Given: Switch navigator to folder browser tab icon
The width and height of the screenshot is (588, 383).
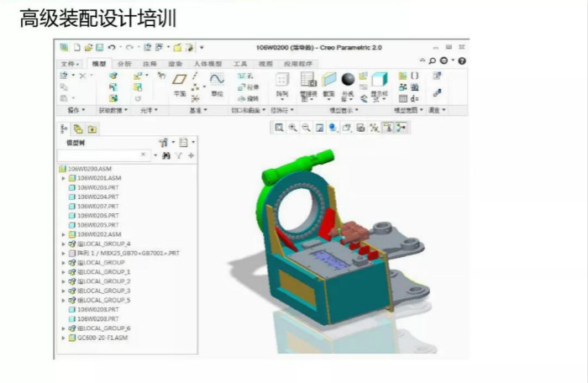Looking at the screenshot, I should coord(78,129).
